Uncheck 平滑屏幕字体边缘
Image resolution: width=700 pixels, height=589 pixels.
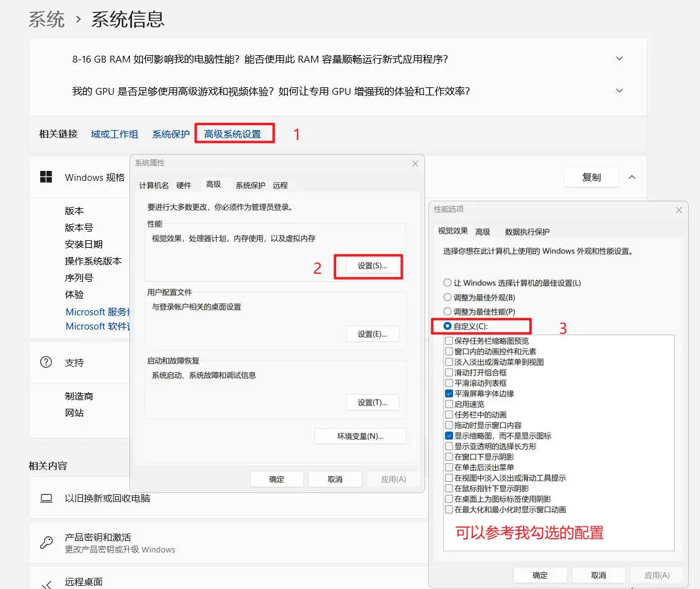447,393
